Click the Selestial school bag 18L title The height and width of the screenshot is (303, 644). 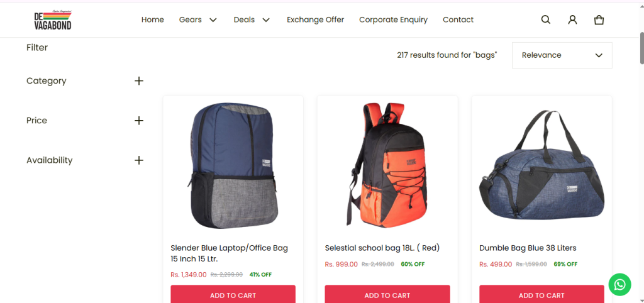(382, 248)
